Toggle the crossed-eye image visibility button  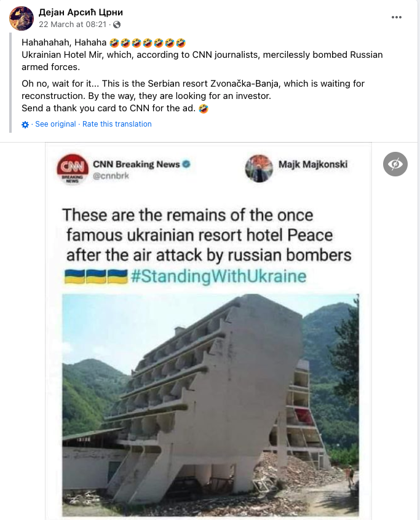tap(395, 164)
